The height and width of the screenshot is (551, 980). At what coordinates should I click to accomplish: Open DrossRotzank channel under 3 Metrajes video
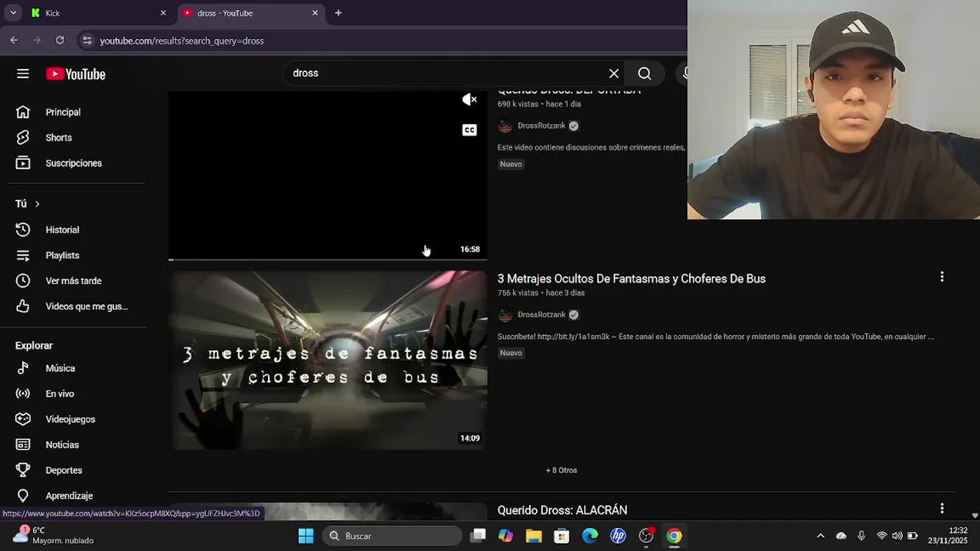click(541, 315)
